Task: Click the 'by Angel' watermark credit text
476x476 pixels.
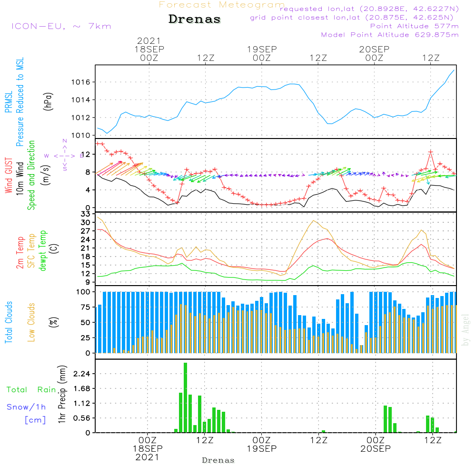Action: [x=466, y=330]
